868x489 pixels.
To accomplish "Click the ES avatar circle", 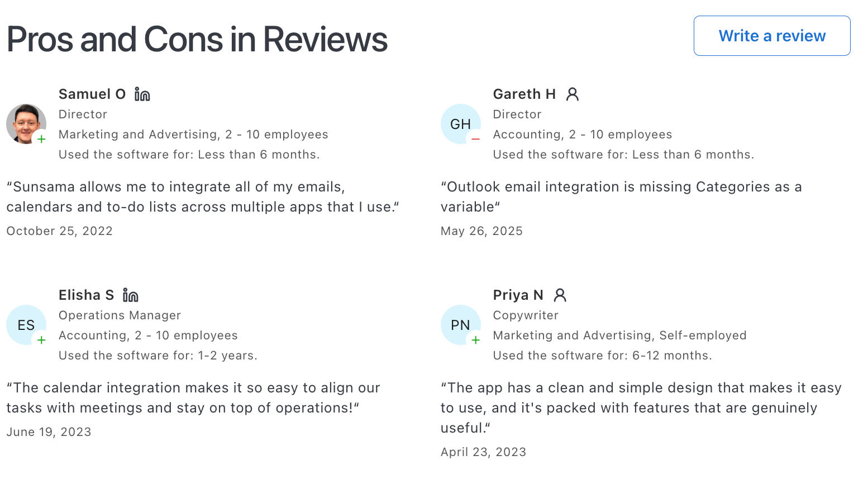I will point(26,324).
